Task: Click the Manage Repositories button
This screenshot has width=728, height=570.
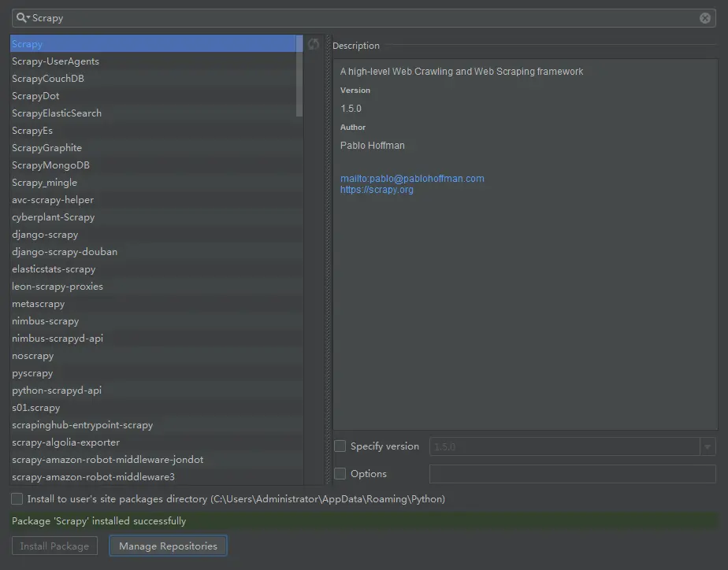Action: point(168,546)
